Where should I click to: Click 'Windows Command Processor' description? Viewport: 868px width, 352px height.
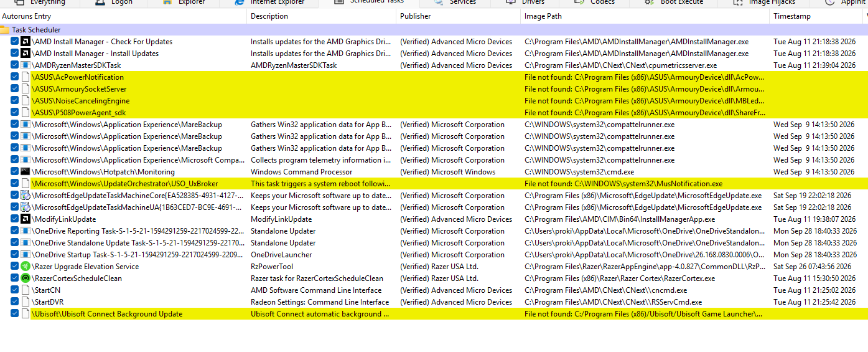click(x=302, y=172)
